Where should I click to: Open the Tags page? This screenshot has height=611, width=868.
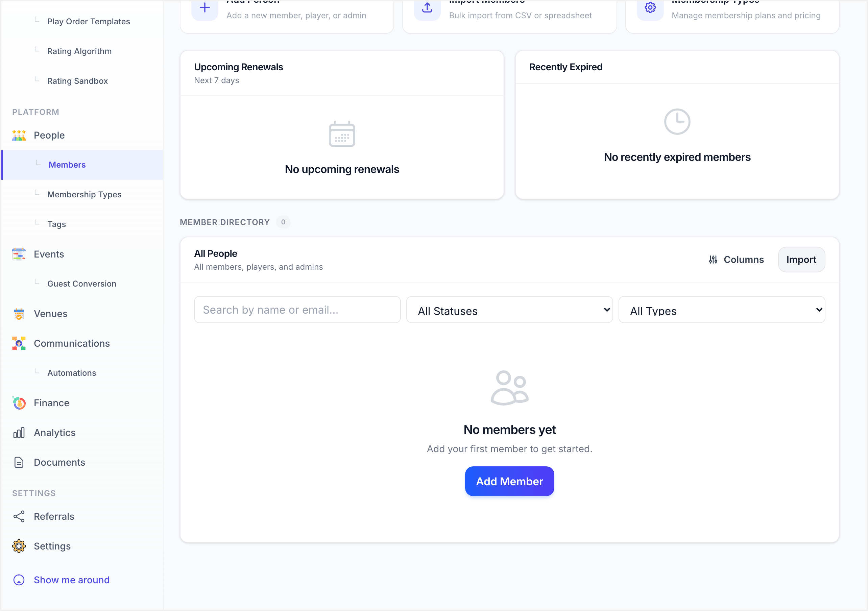coord(57,224)
